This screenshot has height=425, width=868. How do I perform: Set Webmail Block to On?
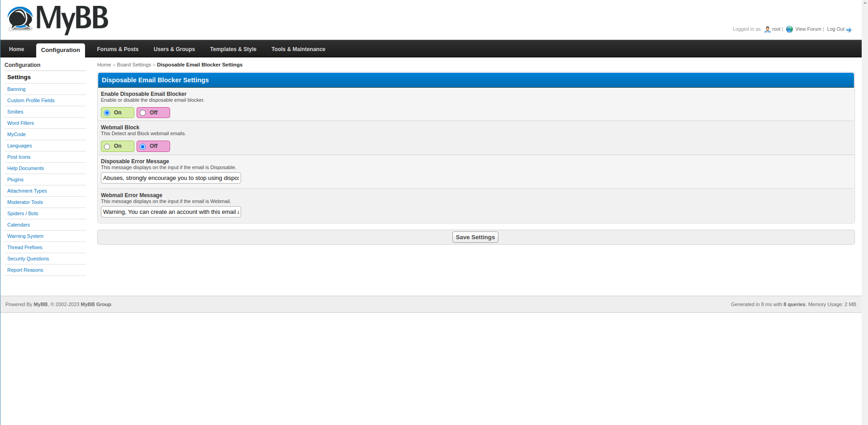click(x=107, y=146)
